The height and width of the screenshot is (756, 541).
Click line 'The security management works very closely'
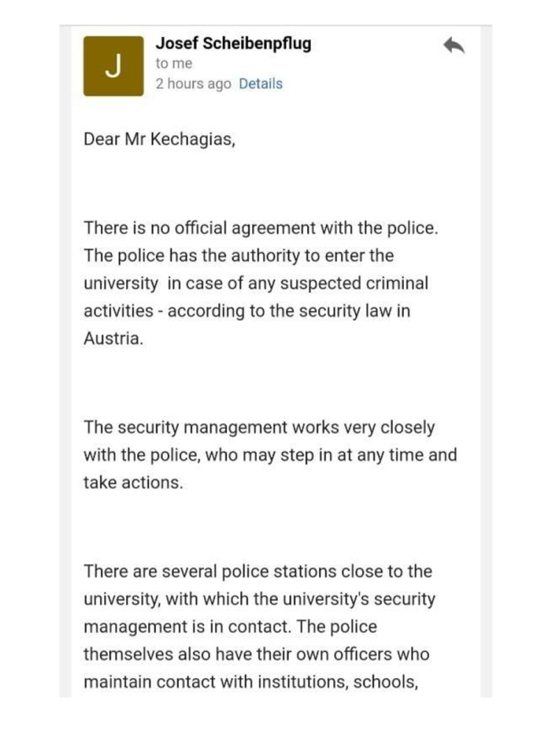[x=259, y=427]
